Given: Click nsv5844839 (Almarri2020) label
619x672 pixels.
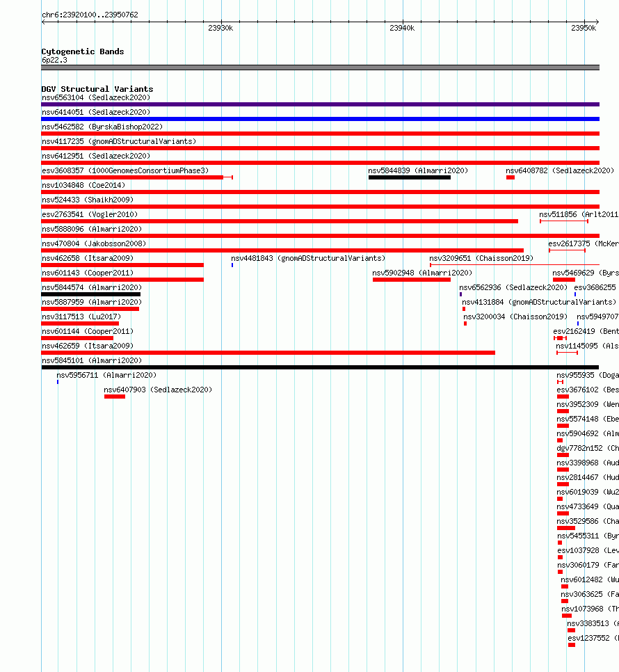Looking at the screenshot, I should (x=418, y=170).
